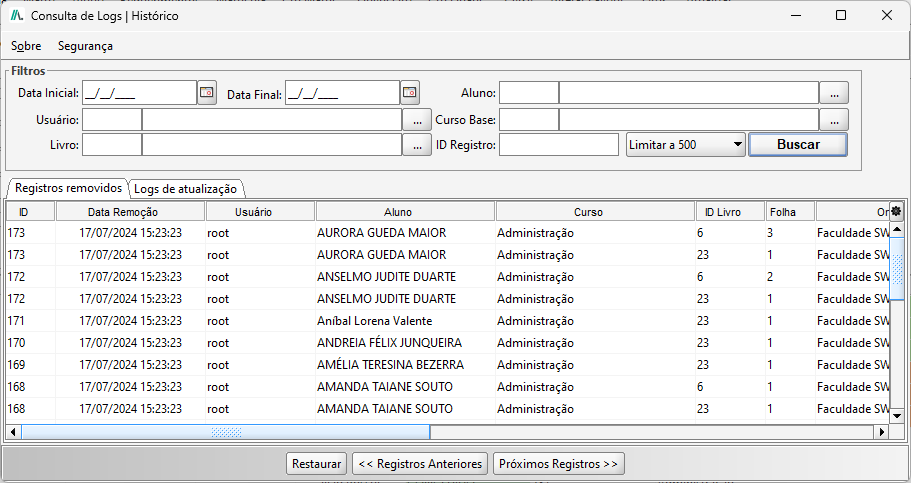Open the Segurança menu

point(85,46)
